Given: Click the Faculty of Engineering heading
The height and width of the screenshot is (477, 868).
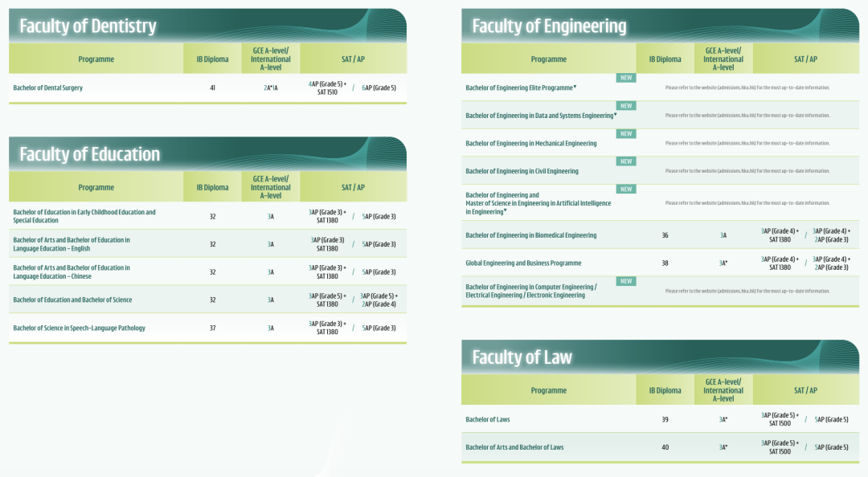Looking at the screenshot, I should point(549,26).
